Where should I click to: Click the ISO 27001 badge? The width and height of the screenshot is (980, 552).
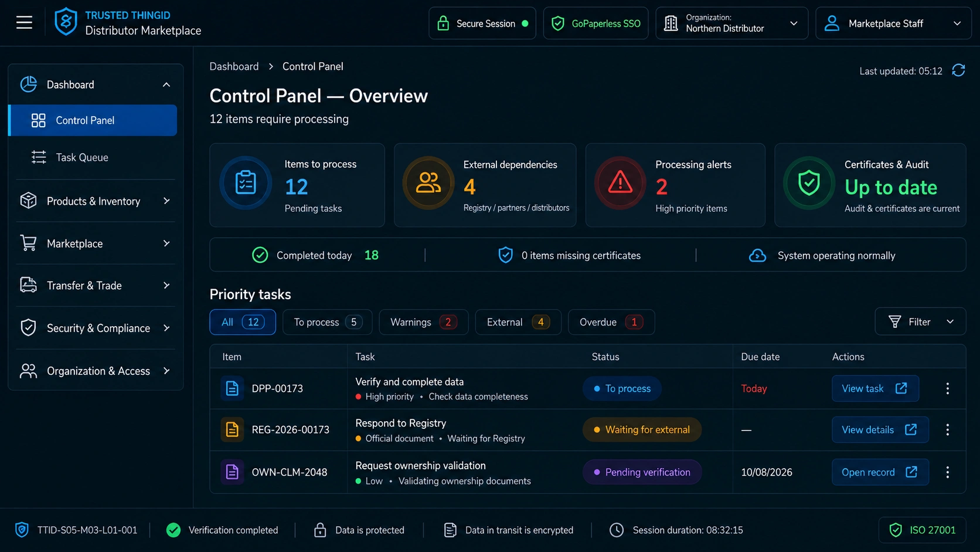pyautogui.click(x=922, y=530)
